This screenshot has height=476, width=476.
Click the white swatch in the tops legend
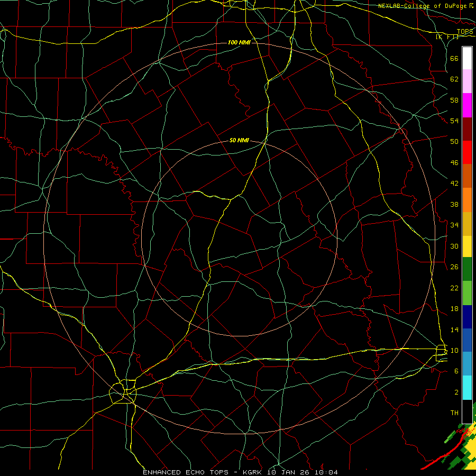(x=467, y=58)
